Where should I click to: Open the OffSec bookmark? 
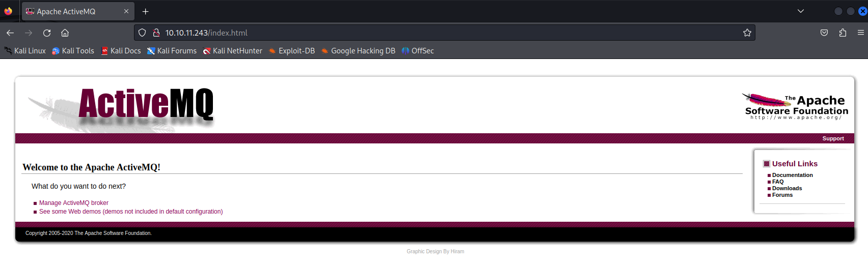tap(418, 51)
